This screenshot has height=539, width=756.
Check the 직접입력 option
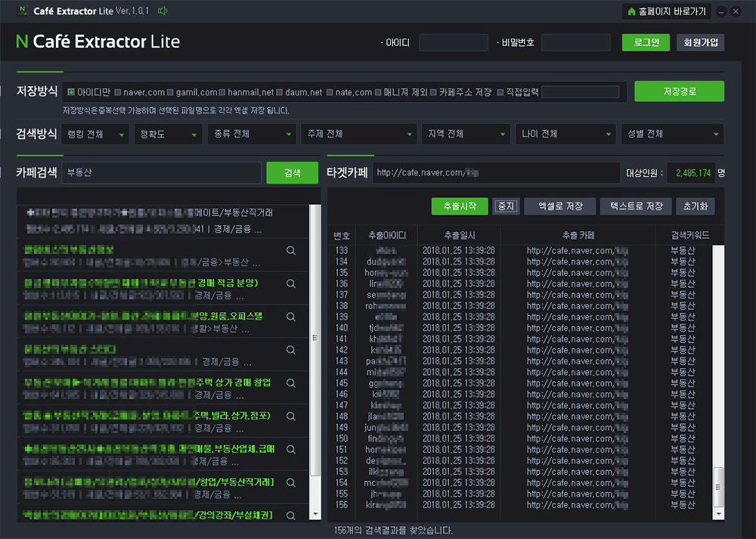point(500,92)
